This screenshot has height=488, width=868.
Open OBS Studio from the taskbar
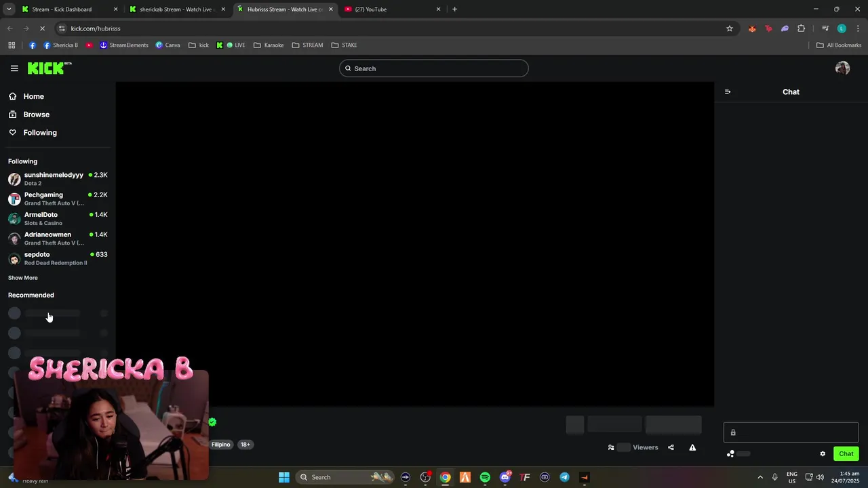(x=425, y=477)
